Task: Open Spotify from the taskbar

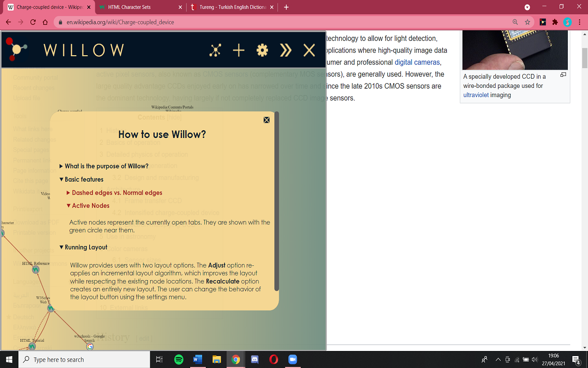Action: tap(179, 359)
